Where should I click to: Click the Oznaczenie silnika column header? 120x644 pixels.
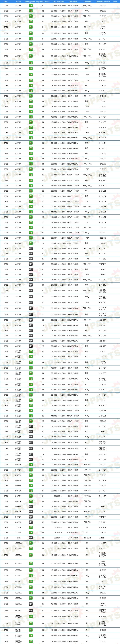[x=103, y=2]
